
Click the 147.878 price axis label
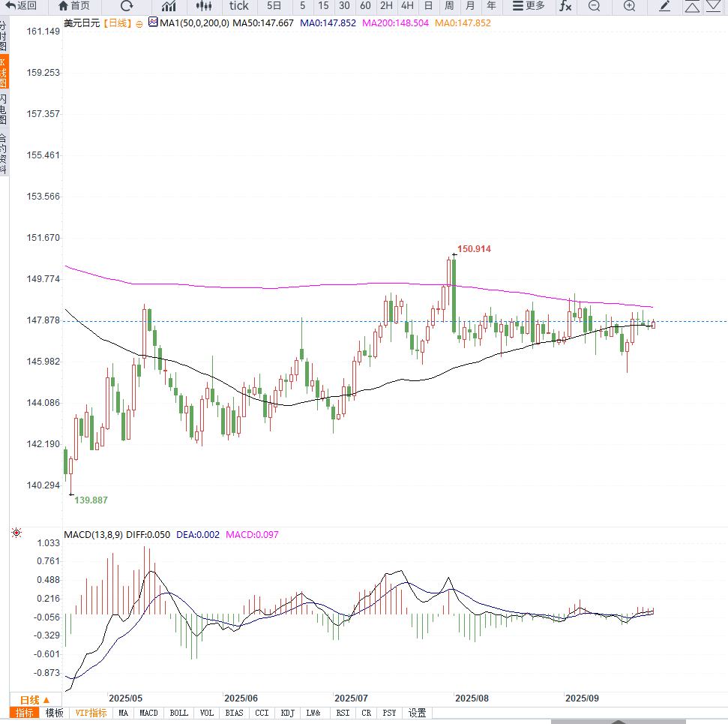click(x=43, y=320)
